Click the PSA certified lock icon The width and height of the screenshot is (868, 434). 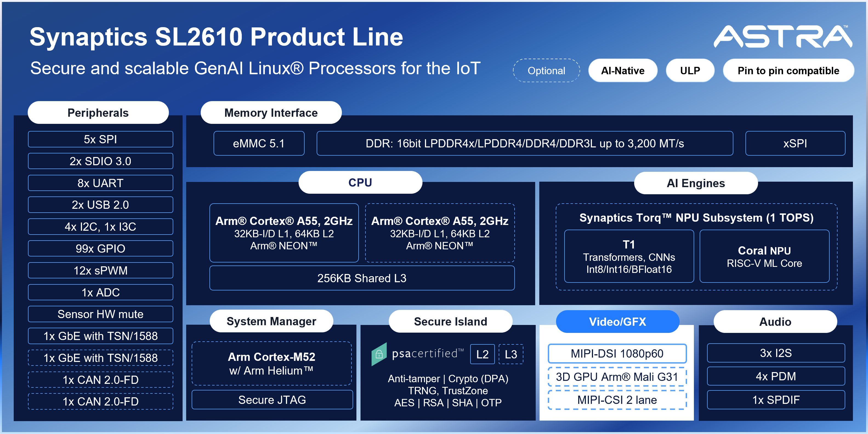[379, 354]
